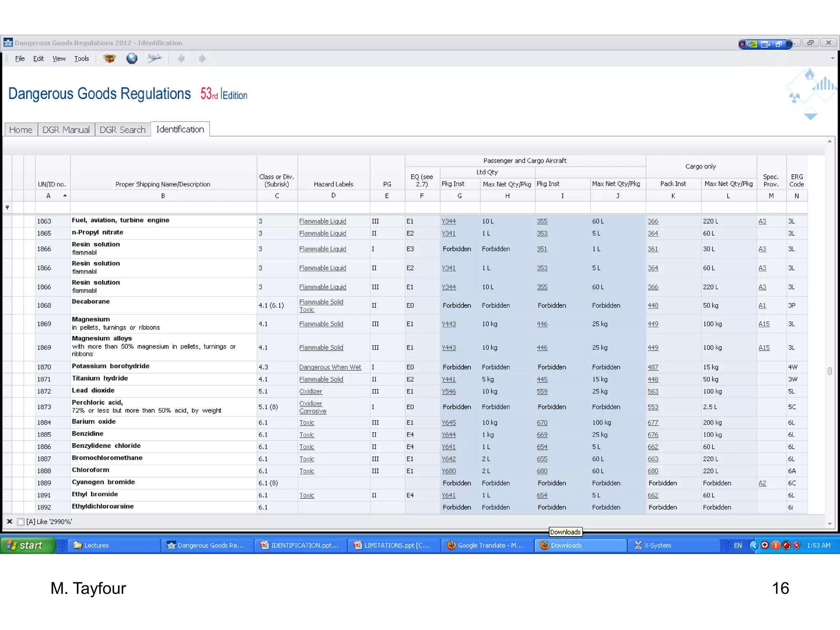840x630 pixels.
Task: Click the vertical scrollbar thumb of the grid
Action: [x=830, y=371]
